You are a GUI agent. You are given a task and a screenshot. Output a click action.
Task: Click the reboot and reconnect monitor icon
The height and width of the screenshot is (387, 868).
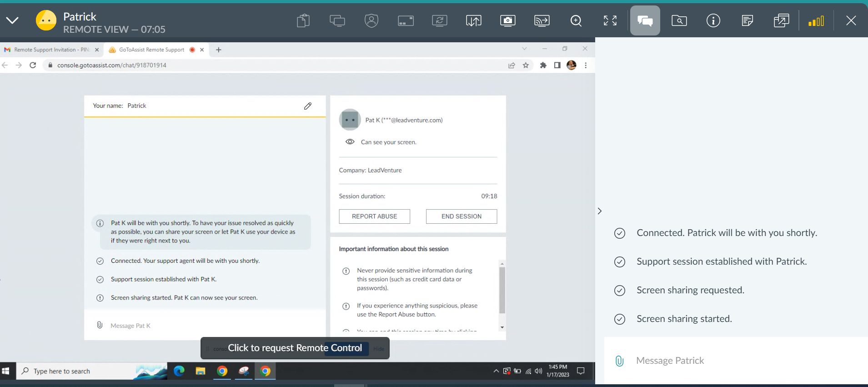[x=440, y=20]
